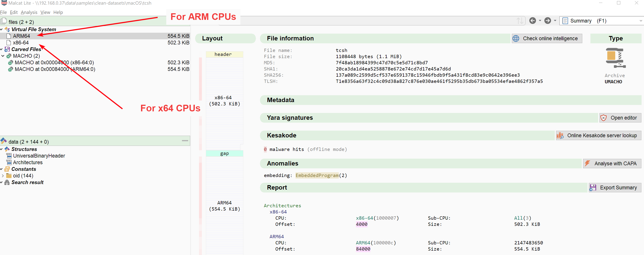This screenshot has width=644, height=255.
Task: Click the ARM64 architecture heading in report
Action: [277, 236]
